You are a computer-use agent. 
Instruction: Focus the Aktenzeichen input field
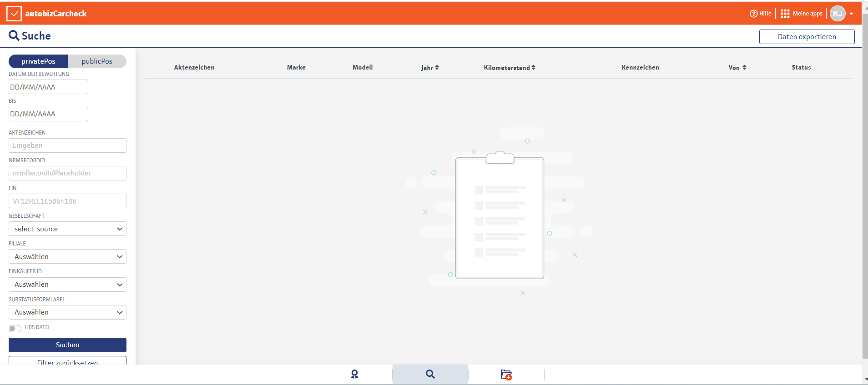[x=67, y=145]
